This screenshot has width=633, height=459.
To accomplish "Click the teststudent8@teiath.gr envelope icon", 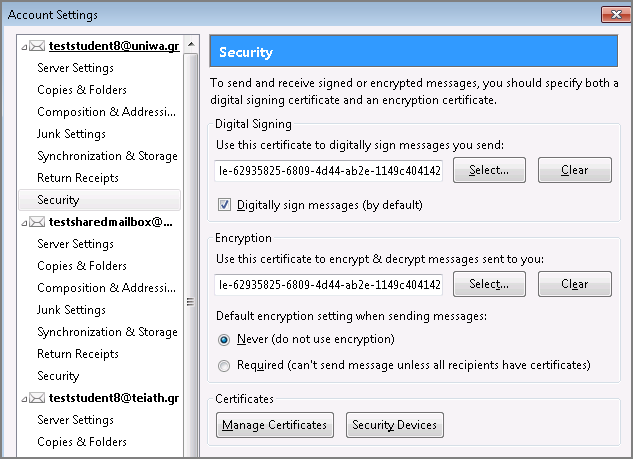I will coord(37,398).
